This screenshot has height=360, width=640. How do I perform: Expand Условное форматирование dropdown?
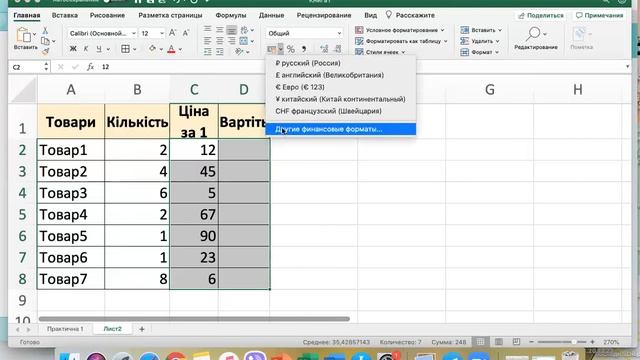coord(442,30)
